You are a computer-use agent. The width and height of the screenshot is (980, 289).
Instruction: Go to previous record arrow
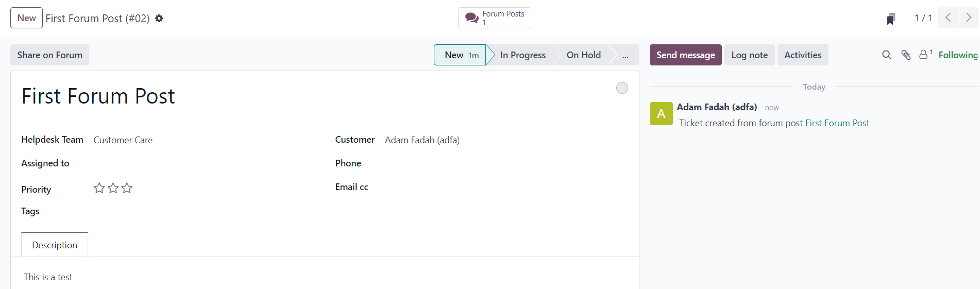pos(948,18)
